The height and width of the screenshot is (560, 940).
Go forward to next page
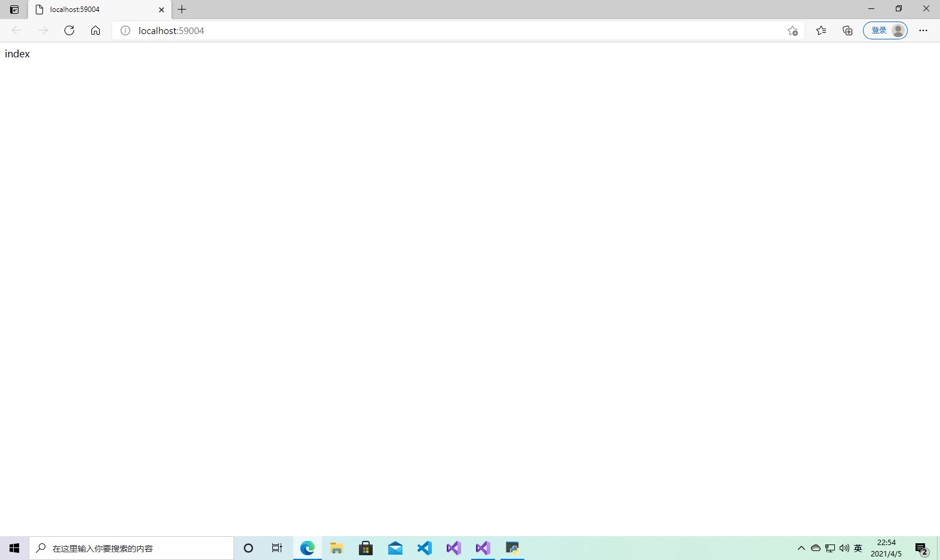(43, 30)
